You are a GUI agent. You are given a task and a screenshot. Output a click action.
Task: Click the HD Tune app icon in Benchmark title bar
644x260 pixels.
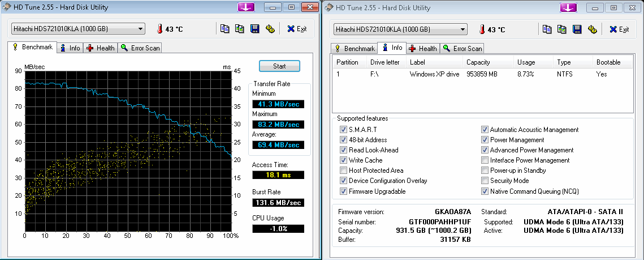(x=6, y=7)
